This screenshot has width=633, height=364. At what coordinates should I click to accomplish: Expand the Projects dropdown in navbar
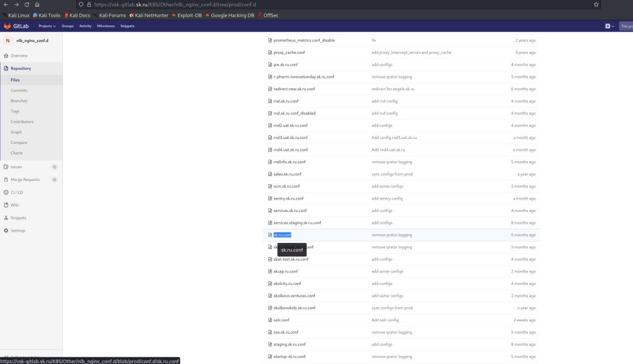pos(47,26)
